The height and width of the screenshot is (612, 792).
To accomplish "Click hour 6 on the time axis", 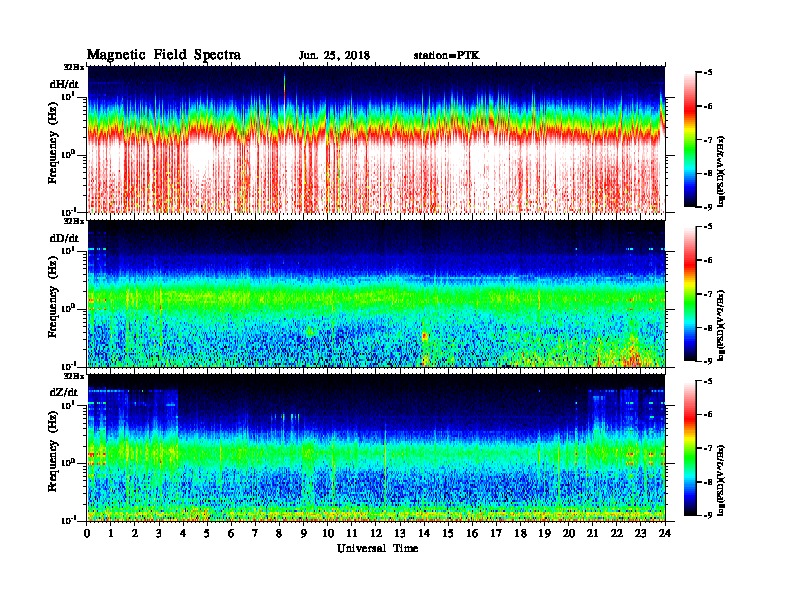I will pos(232,534).
